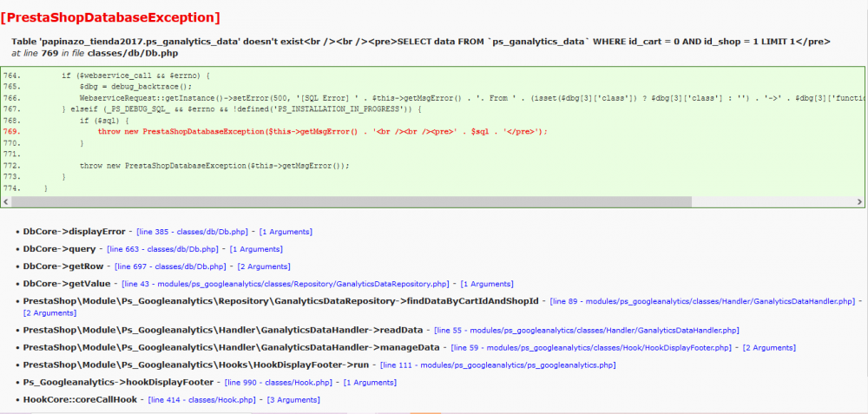Open DbCore->query line 663 link

coord(163,250)
